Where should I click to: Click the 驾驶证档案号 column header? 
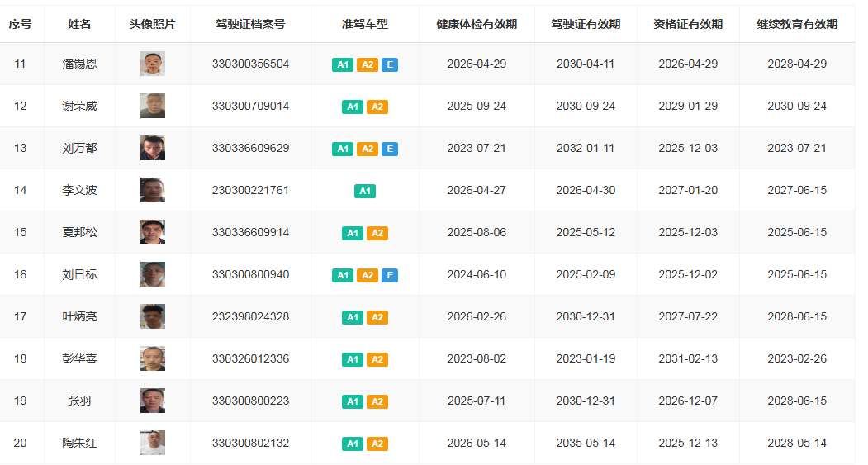coord(250,24)
